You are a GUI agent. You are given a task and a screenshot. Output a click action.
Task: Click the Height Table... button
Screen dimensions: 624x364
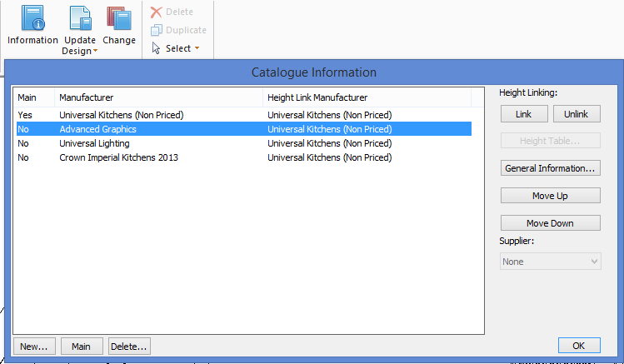pyautogui.click(x=551, y=141)
